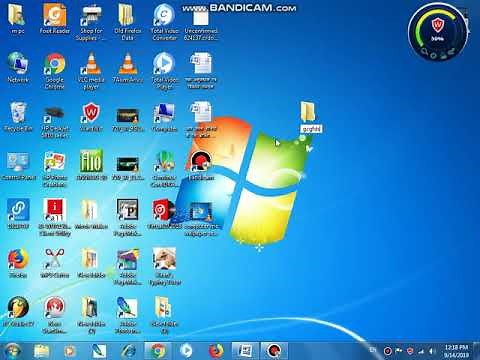The image size is (480, 360).
Task: Open the Foxit Reader desktop shortcut
Action: [55, 18]
